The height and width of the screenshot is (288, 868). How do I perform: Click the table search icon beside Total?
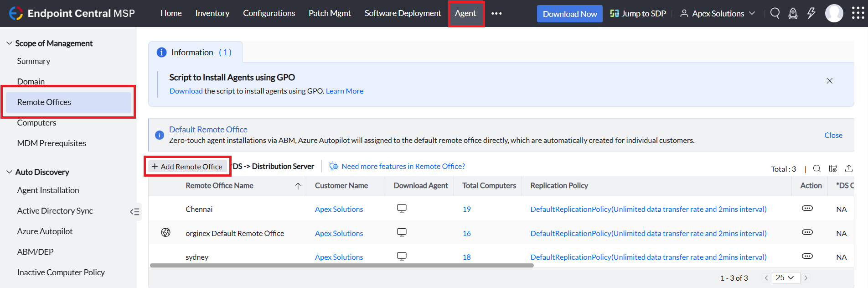pos(816,168)
